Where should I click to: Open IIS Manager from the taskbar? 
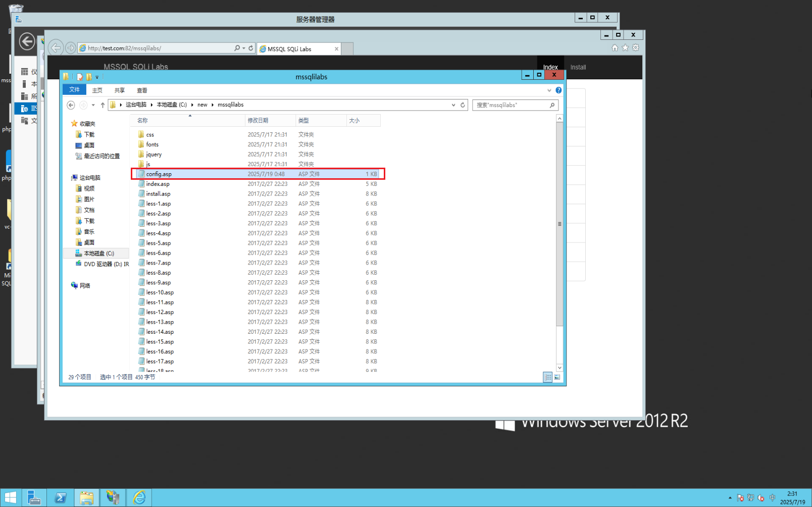point(113,497)
